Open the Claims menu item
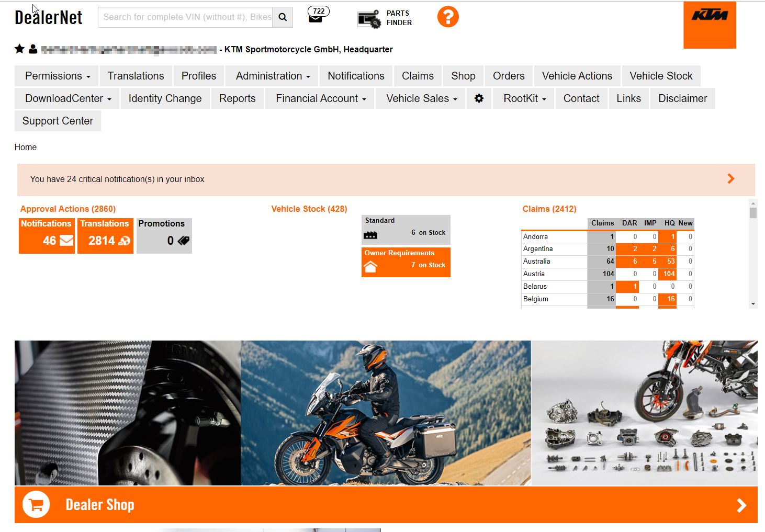The width and height of the screenshot is (765, 532). [418, 76]
